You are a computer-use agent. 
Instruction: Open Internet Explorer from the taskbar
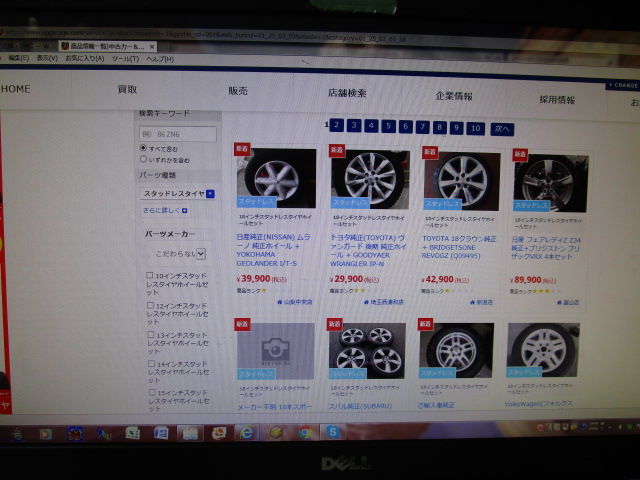click(246, 433)
